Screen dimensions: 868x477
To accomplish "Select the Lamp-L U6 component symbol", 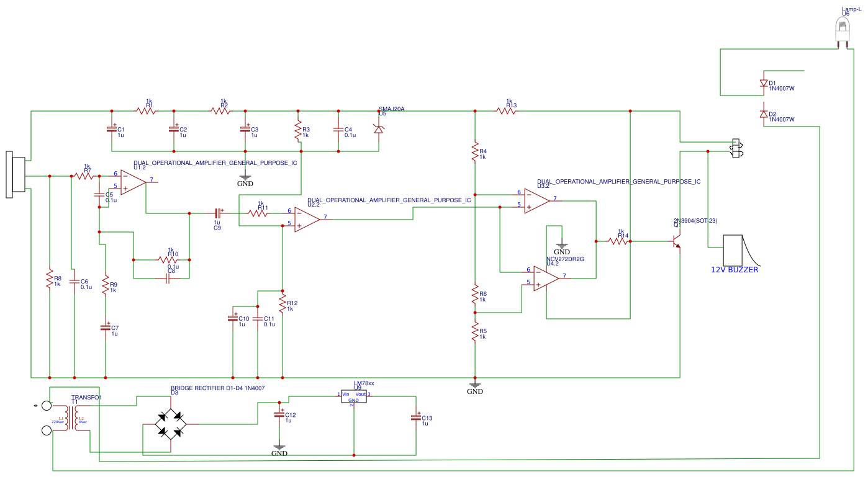I will [x=842, y=29].
